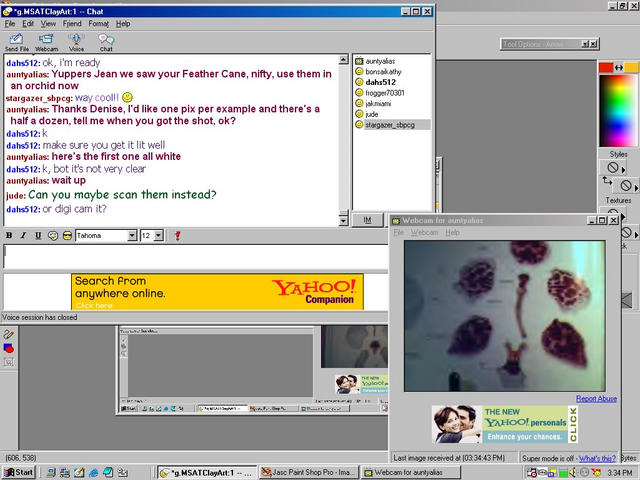Toggle bold text formatting
Image resolution: width=640 pixels, height=480 pixels.
9,236
